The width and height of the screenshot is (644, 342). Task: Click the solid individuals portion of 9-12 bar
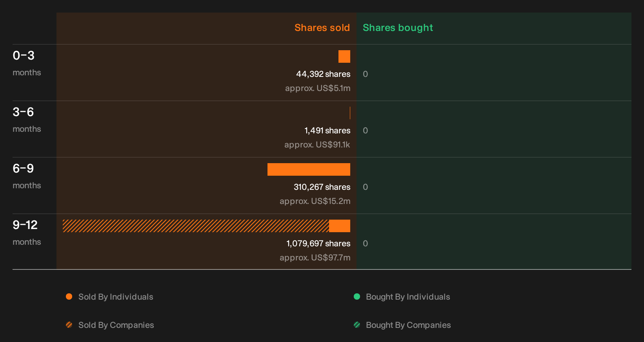point(340,226)
